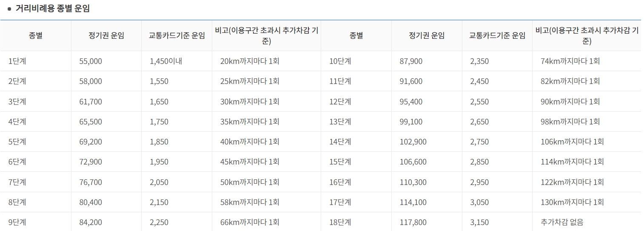Select the '11단계' row label
The height and width of the screenshot is (231, 644).
coord(340,81)
